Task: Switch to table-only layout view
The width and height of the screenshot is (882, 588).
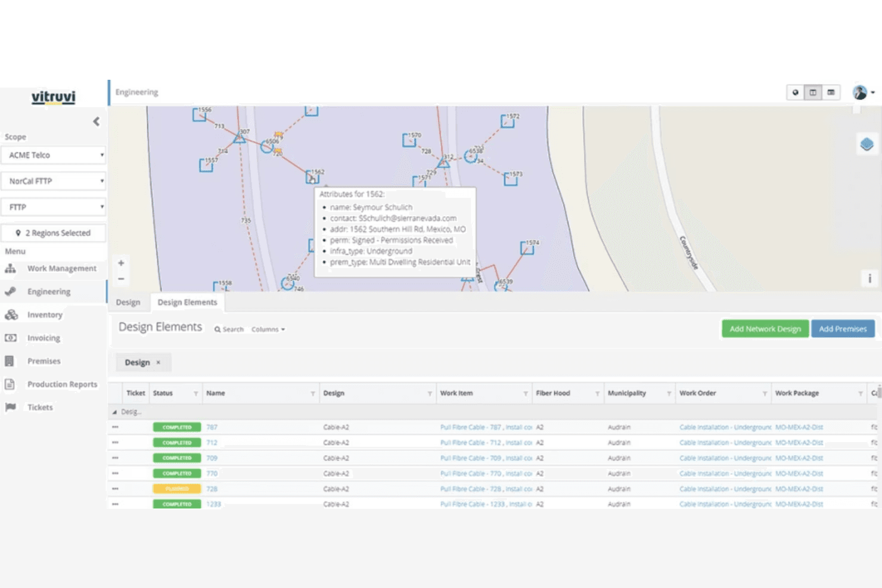Action: [x=831, y=92]
